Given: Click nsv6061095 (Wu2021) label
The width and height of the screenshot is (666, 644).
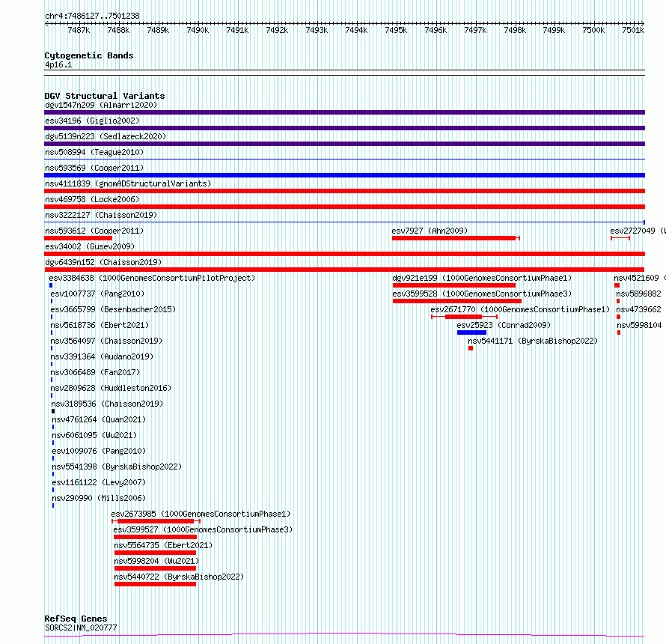Looking at the screenshot, I should click(x=94, y=435).
